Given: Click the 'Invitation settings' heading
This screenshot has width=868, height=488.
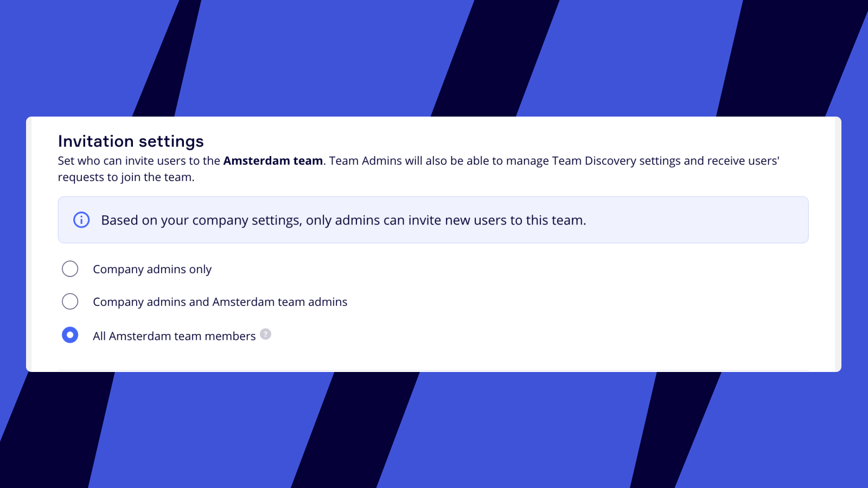Looking at the screenshot, I should point(131,142).
